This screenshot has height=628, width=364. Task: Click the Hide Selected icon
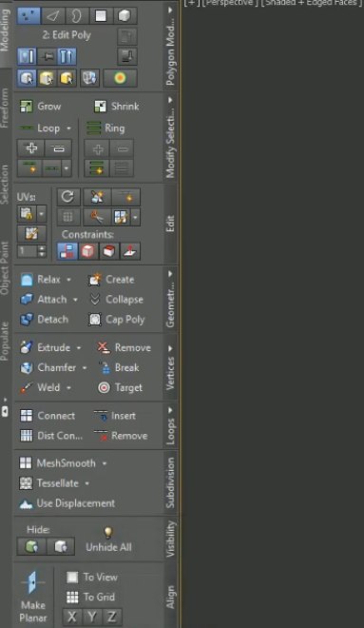point(31,546)
